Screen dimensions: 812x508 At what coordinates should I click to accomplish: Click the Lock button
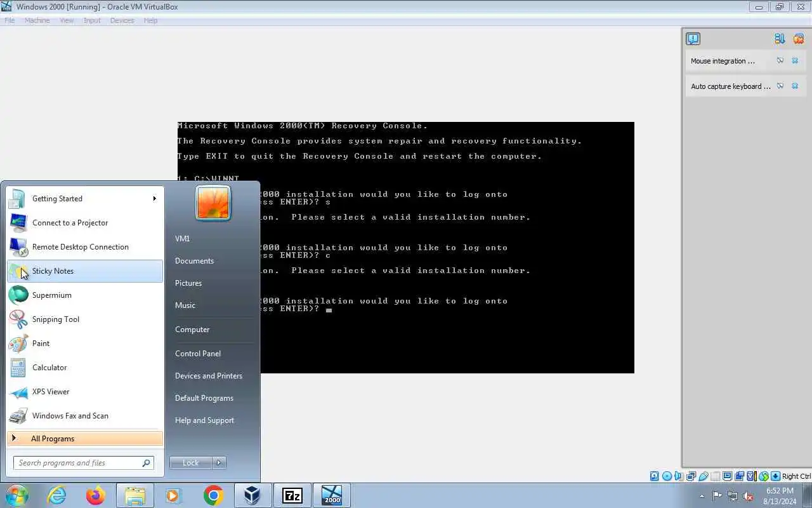click(191, 463)
